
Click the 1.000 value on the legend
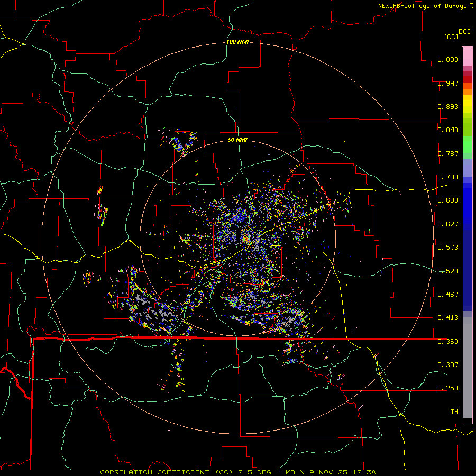[448, 59]
